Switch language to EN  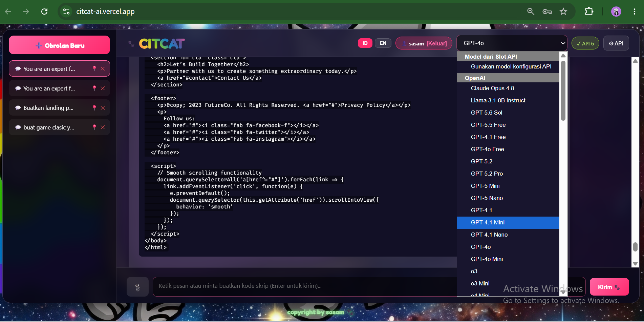pyautogui.click(x=383, y=43)
